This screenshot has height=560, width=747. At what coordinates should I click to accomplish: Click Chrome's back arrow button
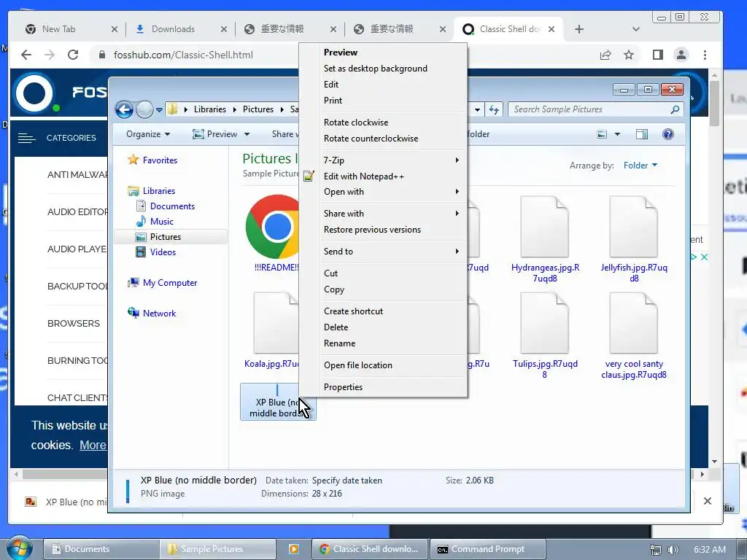point(26,55)
